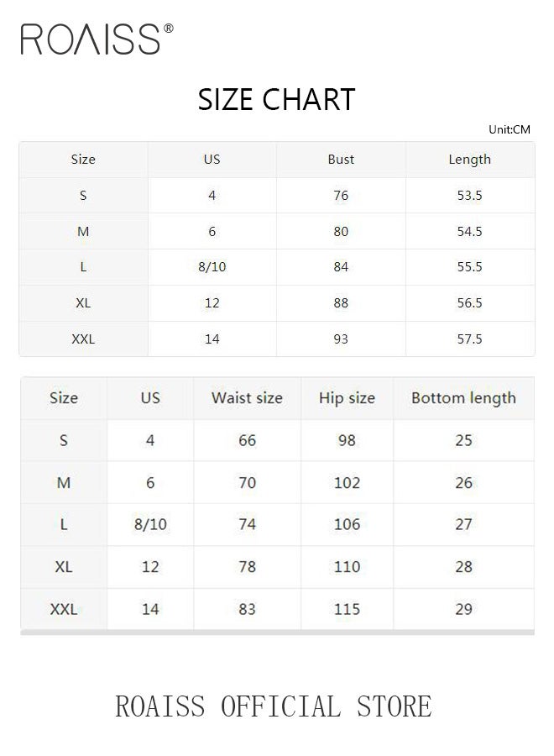Screen dimensions: 554x756
Task: Click the waist size value 83
Action: click(247, 609)
